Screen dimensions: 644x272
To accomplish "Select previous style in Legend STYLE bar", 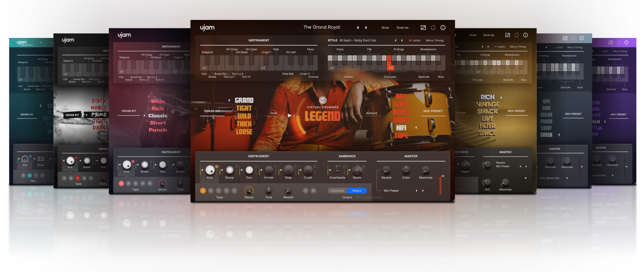I will pos(396,40).
